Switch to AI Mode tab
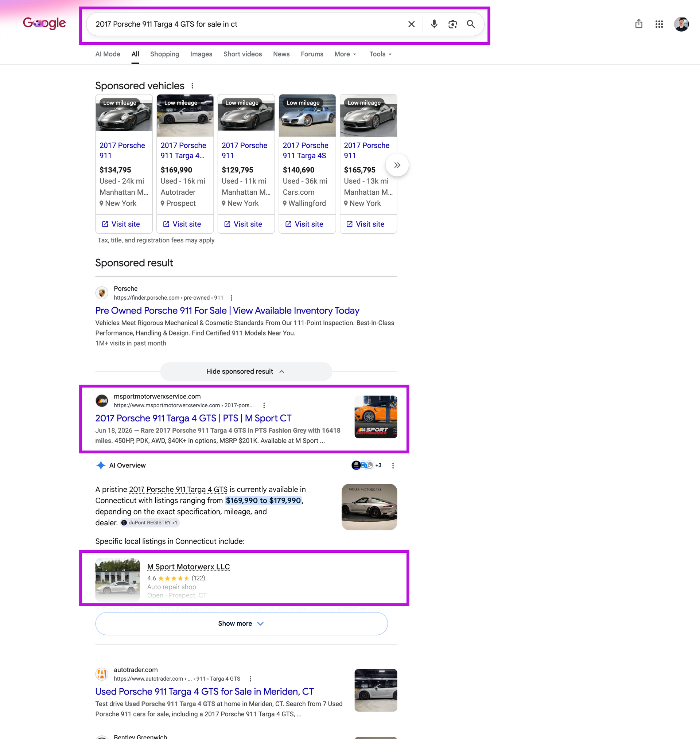 click(x=108, y=54)
